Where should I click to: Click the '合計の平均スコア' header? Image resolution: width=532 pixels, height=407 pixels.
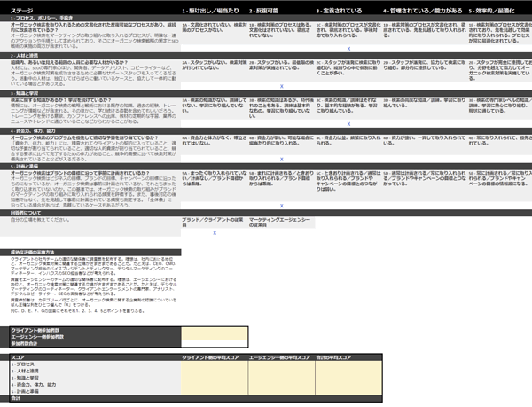coord(333,357)
